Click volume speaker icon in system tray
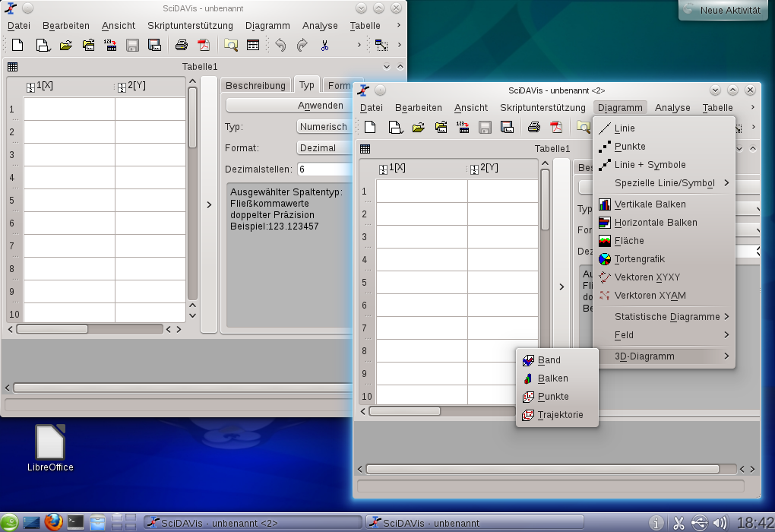 pyautogui.click(x=720, y=523)
